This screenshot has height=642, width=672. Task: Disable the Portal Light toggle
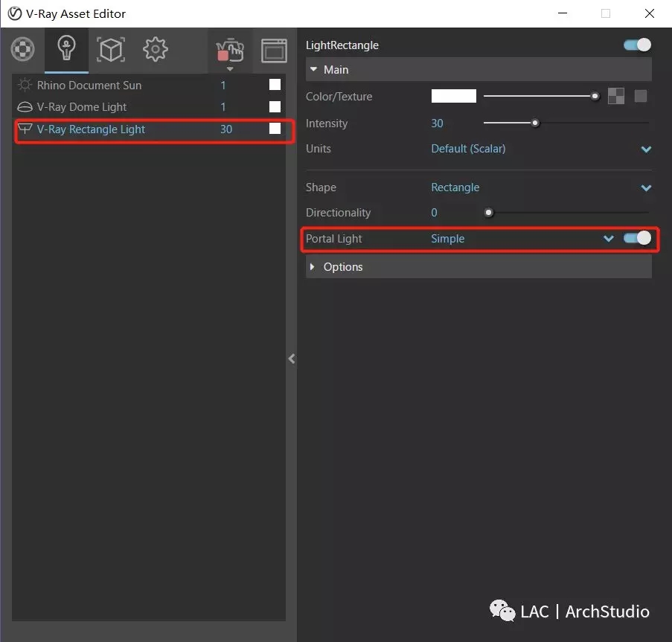(x=637, y=239)
